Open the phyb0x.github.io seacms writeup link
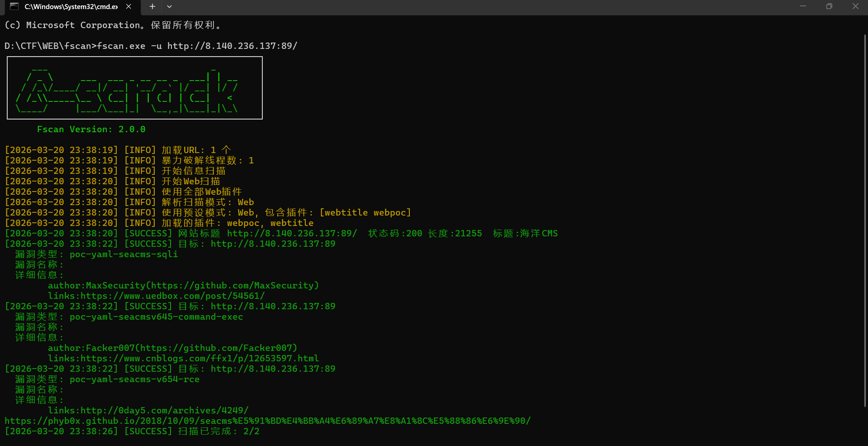 coord(268,421)
